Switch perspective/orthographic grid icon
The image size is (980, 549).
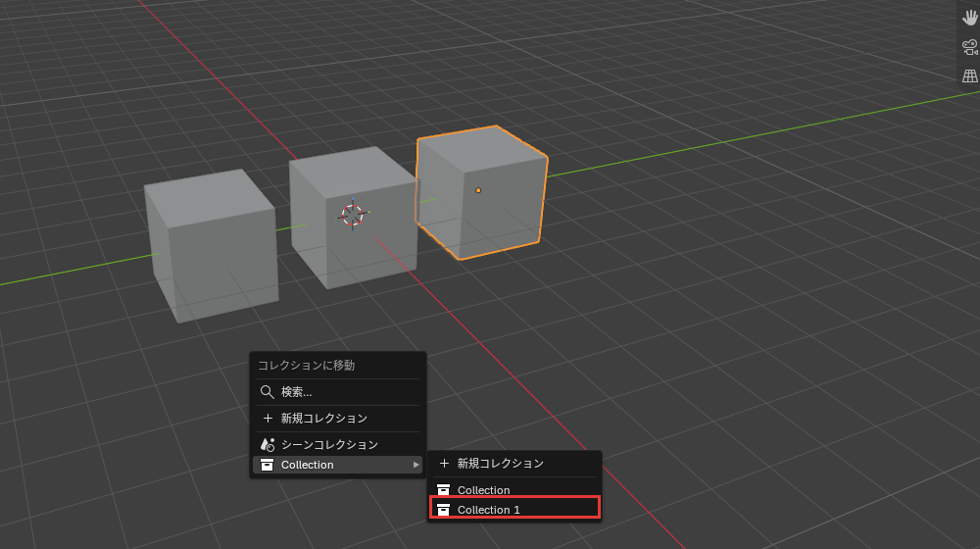(970, 76)
